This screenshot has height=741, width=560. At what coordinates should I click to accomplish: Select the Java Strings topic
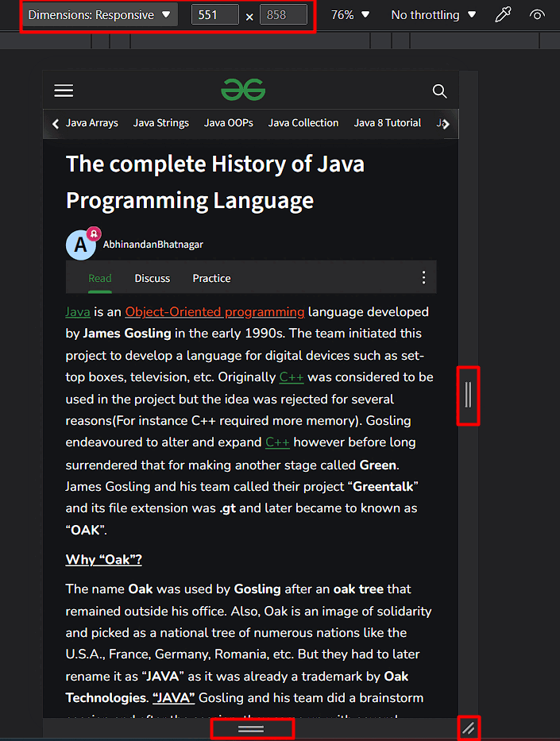click(x=161, y=123)
